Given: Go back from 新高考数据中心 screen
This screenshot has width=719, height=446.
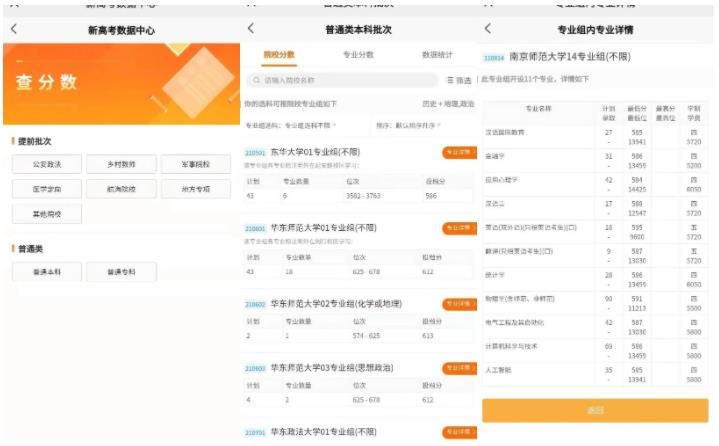Looking at the screenshot, I should pyautogui.click(x=14, y=29).
